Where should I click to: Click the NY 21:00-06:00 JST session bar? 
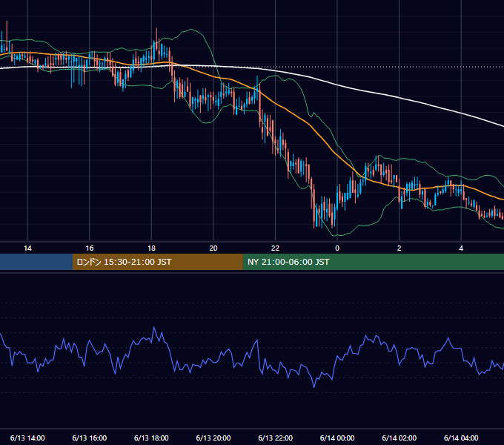coord(373,262)
